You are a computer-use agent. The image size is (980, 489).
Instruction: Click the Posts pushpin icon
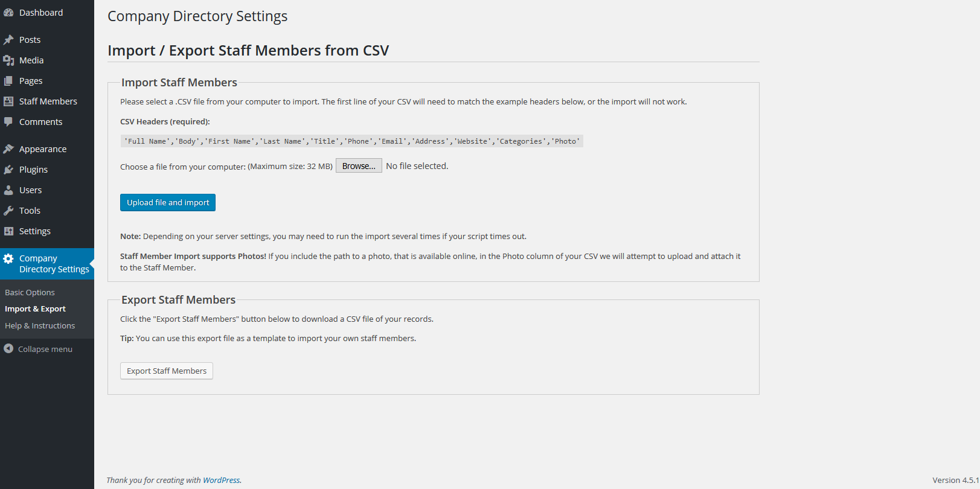coord(8,40)
